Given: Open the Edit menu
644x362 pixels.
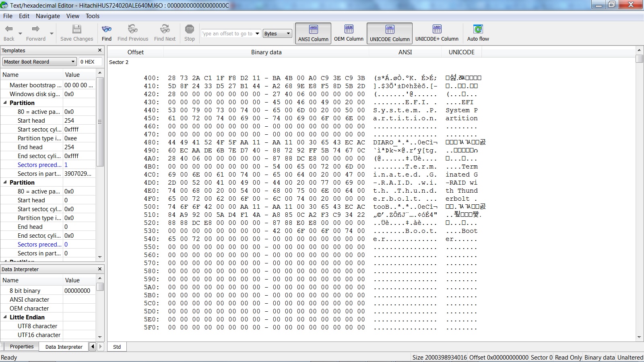Looking at the screenshot, I should point(24,16).
